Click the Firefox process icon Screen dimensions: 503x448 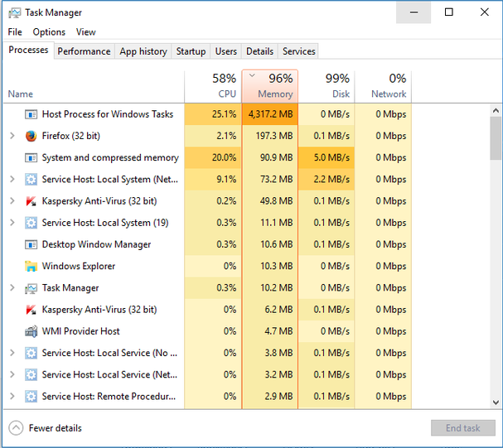click(x=31, y=136)
